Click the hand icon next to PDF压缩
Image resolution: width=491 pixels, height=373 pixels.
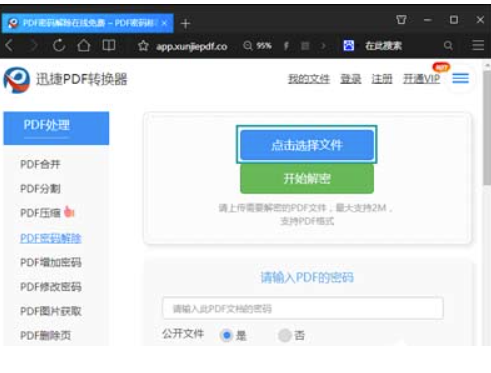(x=69, y=212)
